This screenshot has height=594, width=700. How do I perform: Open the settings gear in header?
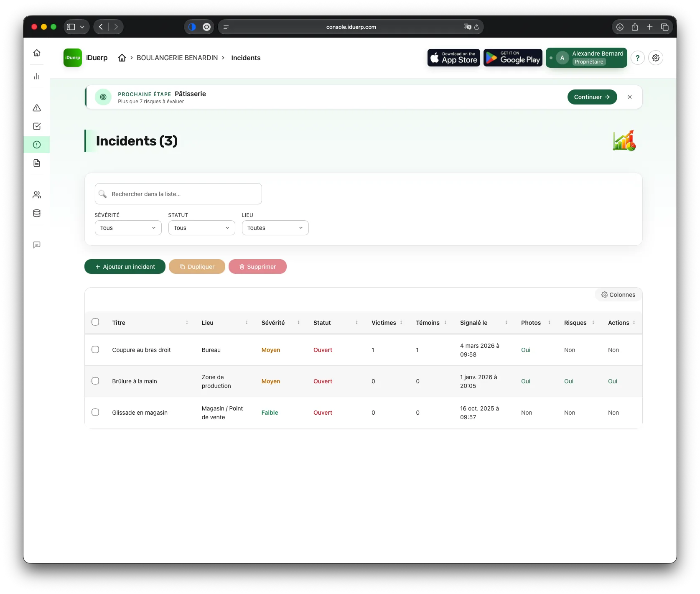point(656,58)
